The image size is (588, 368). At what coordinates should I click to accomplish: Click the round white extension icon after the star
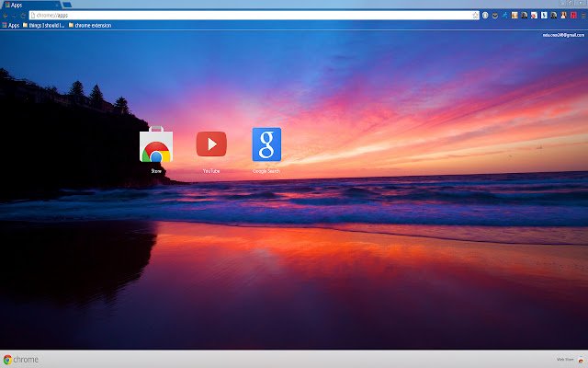[x=485, y=16]
